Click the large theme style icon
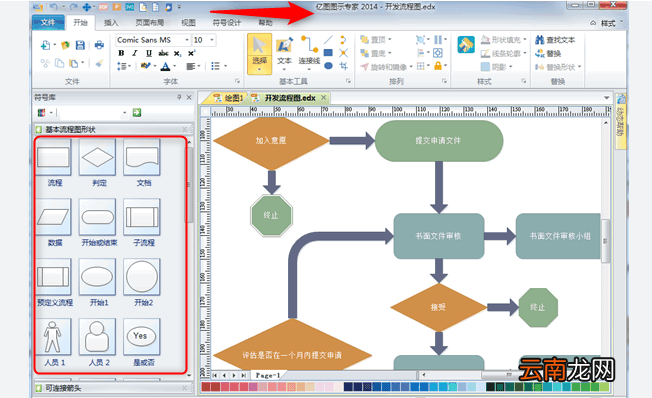 point(466,44)
